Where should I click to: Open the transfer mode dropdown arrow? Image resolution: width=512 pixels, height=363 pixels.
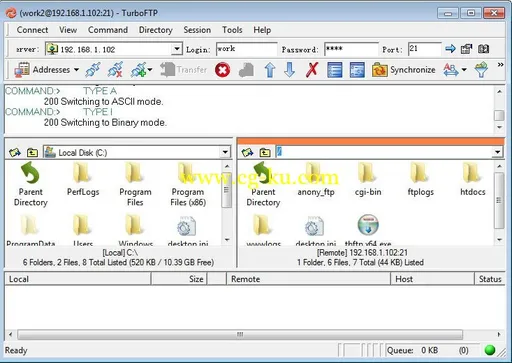point(464,70)
